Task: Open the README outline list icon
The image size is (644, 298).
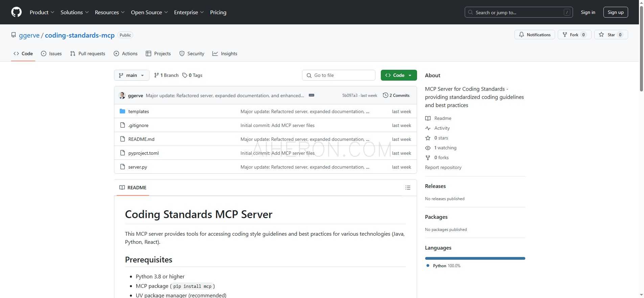Action: click(408, 188)
